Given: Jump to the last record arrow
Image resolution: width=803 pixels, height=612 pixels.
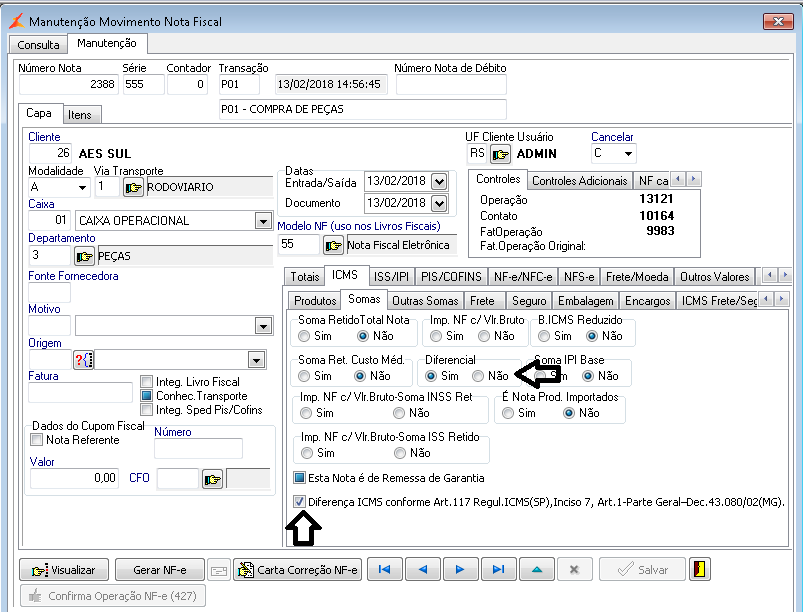Looking at the screenshot, I should point(498,569).
